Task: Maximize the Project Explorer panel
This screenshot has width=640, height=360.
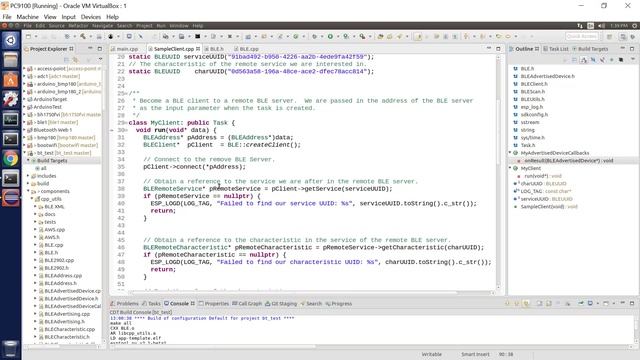Action: (99, 49)
